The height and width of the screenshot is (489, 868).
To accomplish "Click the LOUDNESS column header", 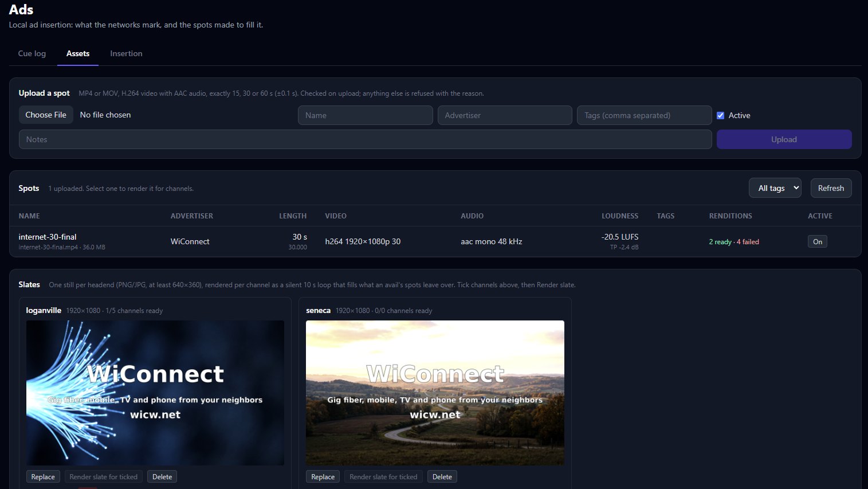I will pos(620,216).
